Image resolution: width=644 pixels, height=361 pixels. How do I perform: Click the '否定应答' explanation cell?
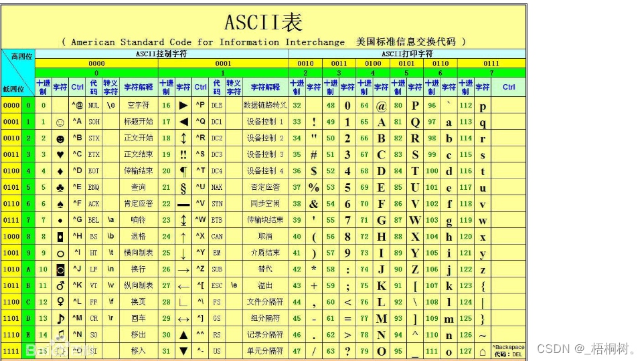[x=265, y=187]
